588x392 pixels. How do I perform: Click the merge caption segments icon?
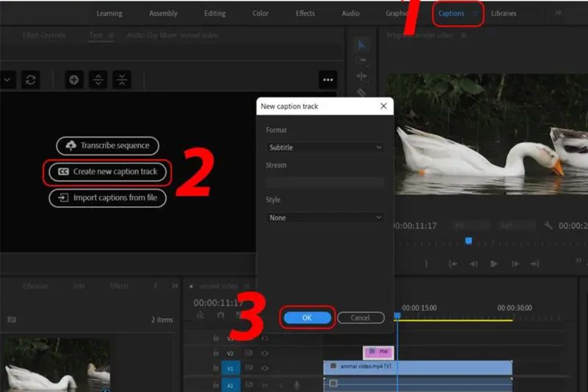tap(121, 80)
